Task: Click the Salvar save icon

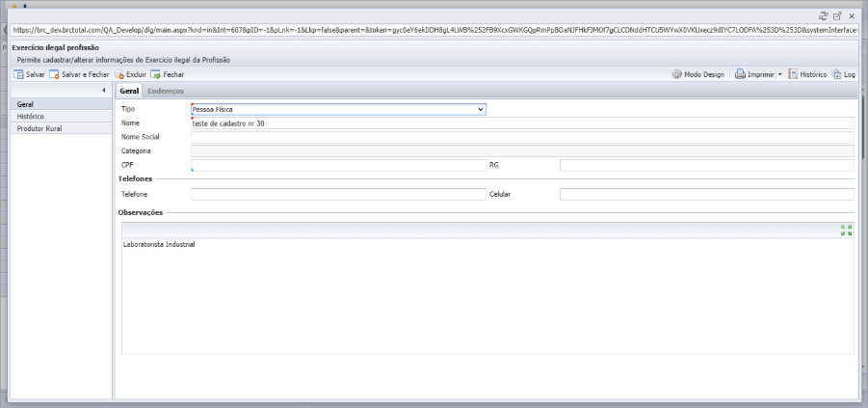Action: coord(18,74)
